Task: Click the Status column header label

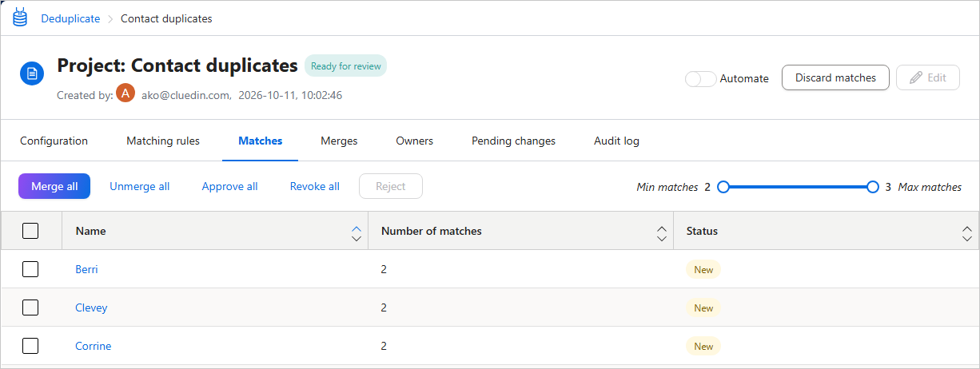Action: 703,231
